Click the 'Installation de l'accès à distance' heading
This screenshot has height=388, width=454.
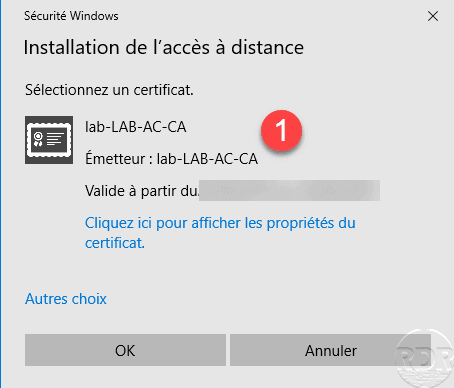coord(164,47)
